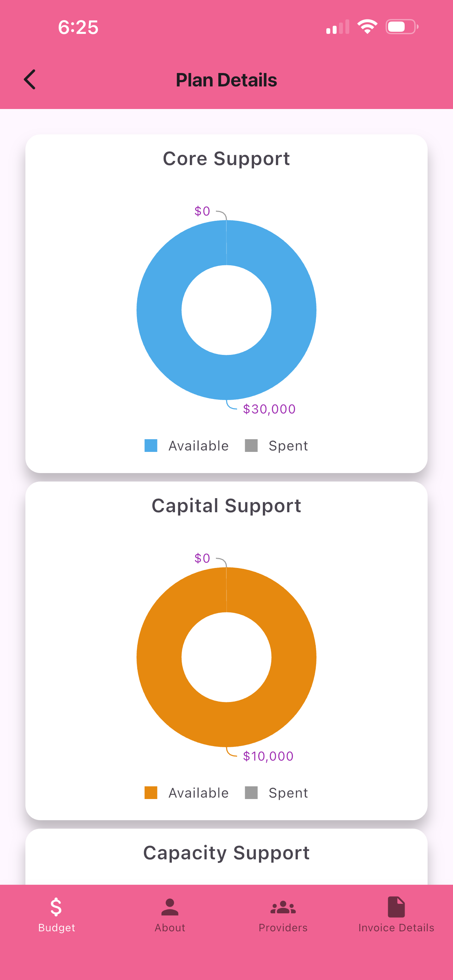The height and width of the screenshot is (980, 453).
Task: Expand the Capacity Support card
Action: (x=226, y=852)
